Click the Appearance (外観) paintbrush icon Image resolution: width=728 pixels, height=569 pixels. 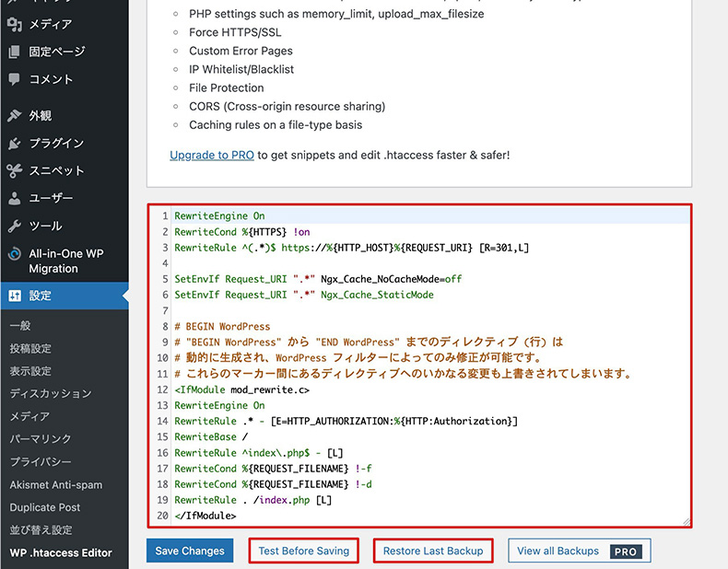(14, 116)
